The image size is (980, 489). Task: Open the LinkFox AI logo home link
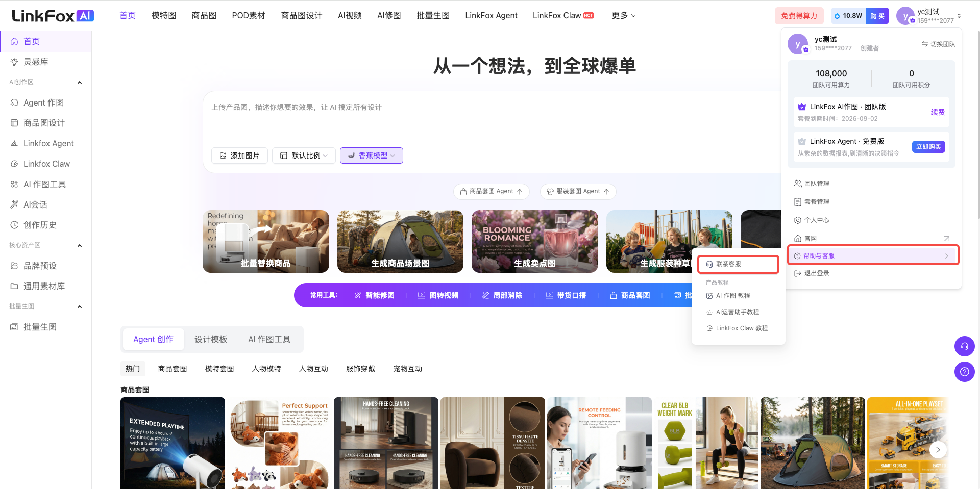[53, 16]
